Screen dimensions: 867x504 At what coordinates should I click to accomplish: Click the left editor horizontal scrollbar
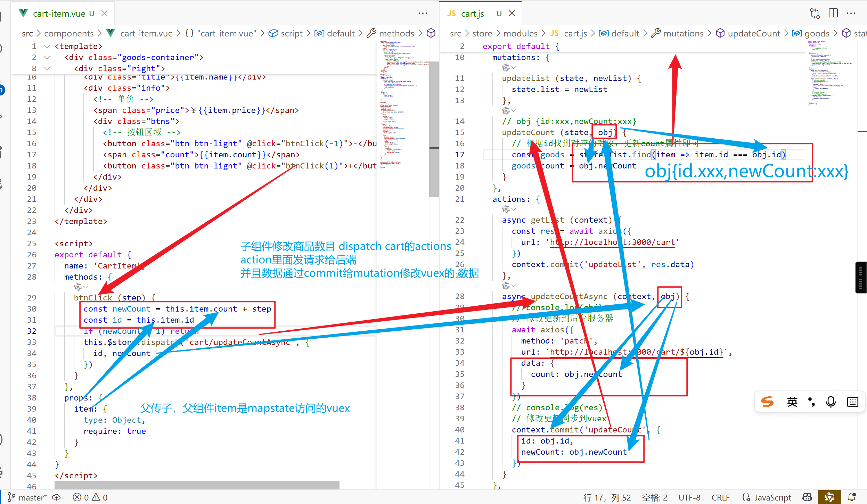[x=197, y=485]
